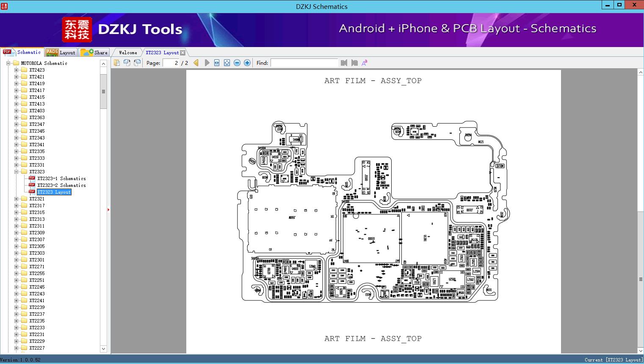Viewport: 644px width, 364px height.
Task: Open the PADS Layout tab
Action: (x=60, y=53)
